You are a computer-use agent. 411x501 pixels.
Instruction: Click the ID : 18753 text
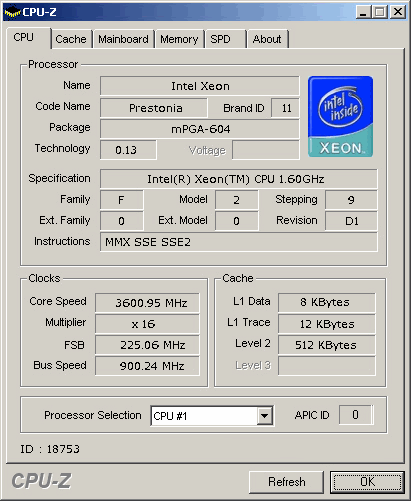coord(50,449)
